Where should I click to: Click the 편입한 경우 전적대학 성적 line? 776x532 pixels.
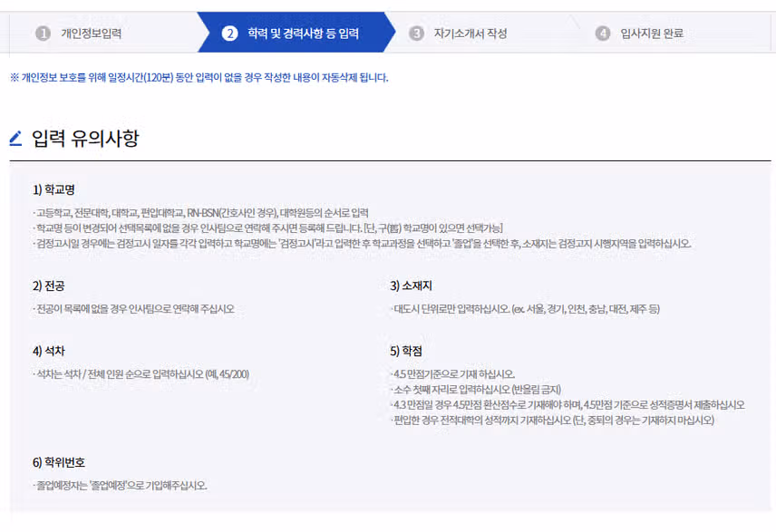(x=552, y=421)
